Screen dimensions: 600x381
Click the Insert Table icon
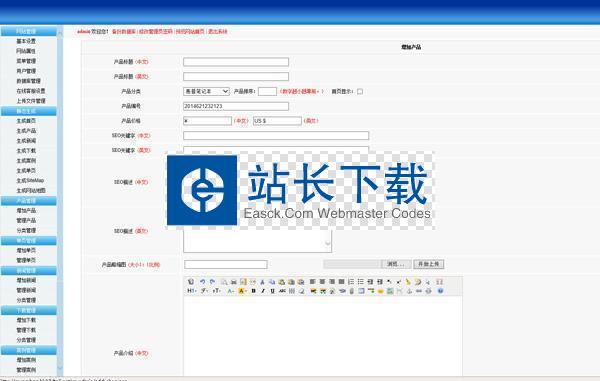pos(361,291)
